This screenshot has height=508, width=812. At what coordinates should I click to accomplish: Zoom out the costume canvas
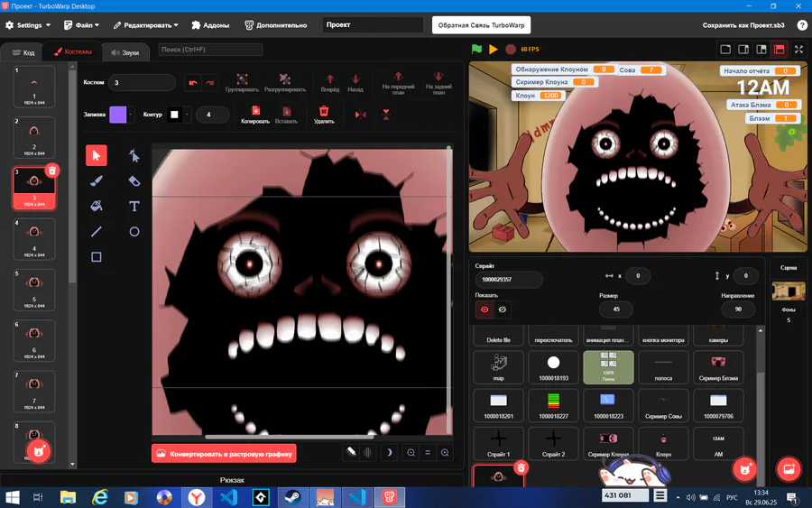pos(411,453)
